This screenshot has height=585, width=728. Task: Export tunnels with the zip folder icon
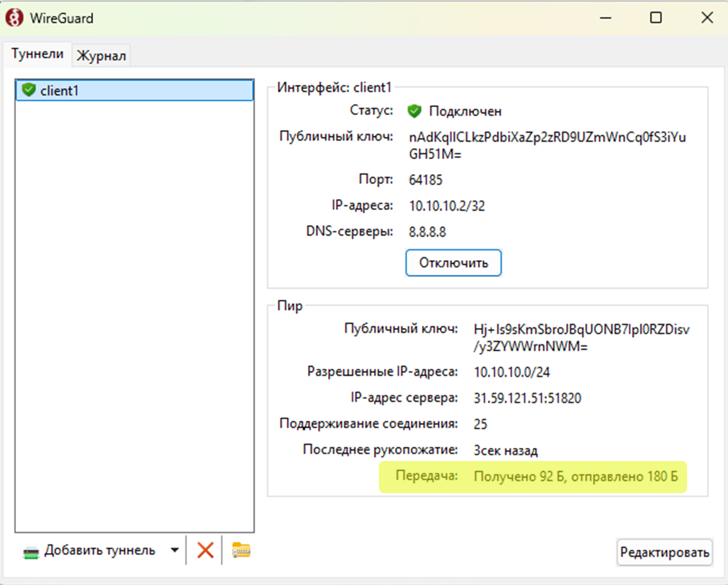[x=241, y=550]
